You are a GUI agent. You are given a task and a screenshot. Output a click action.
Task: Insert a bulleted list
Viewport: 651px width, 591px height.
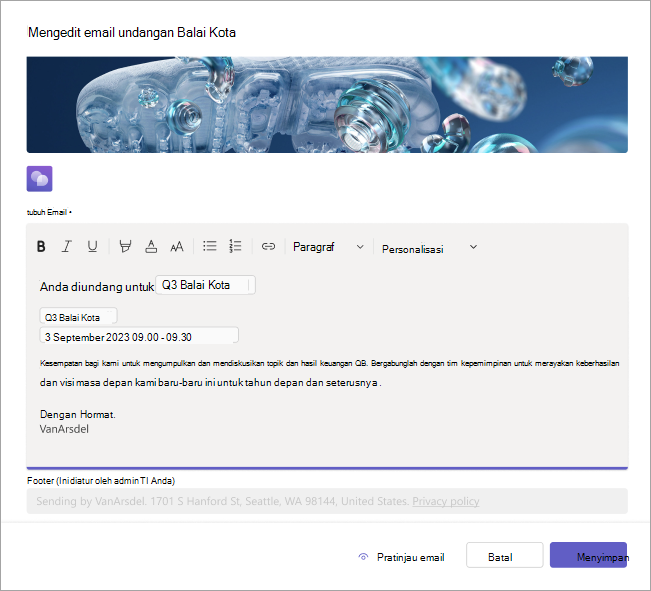[210, 246]
